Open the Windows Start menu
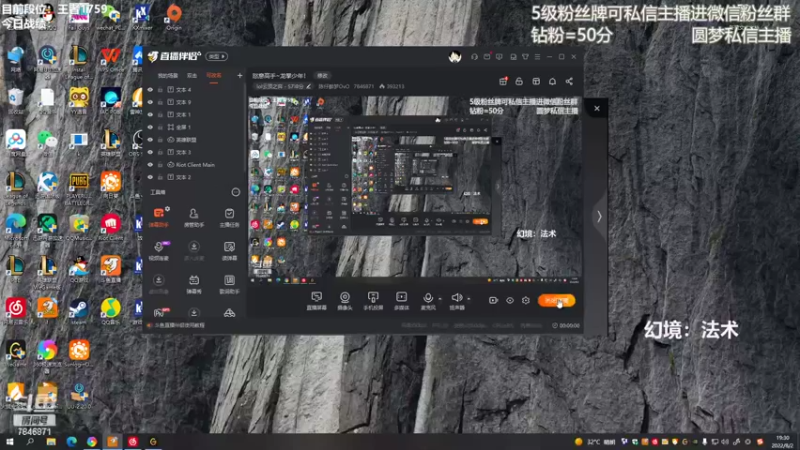 (10, 442)
